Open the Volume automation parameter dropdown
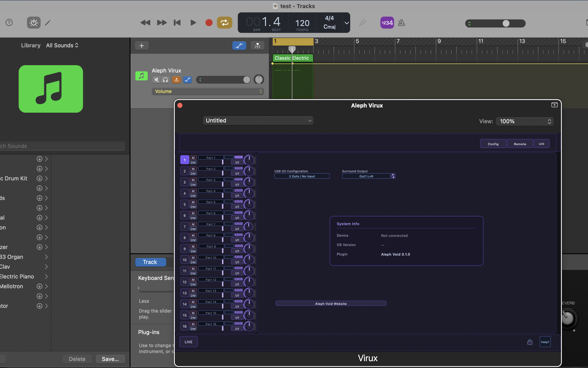588x368 pixels. [208, 91]
